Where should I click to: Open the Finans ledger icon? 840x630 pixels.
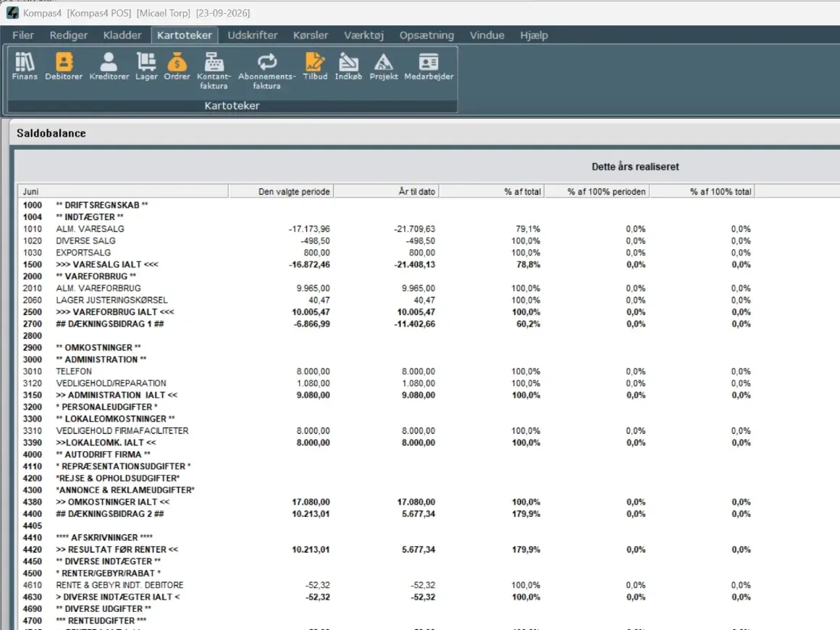tap(25, 67)
